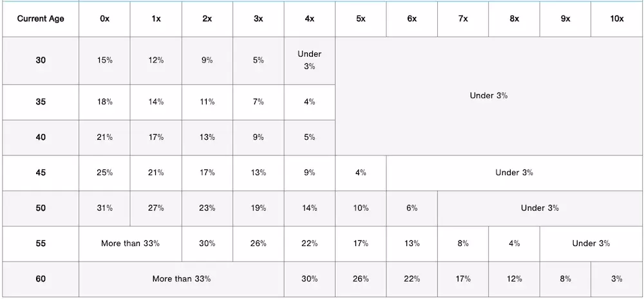This screenshot has height=299, width=644.
Task: Click the 5x column header
Action: pyautogui.click(x=361, y=19)
